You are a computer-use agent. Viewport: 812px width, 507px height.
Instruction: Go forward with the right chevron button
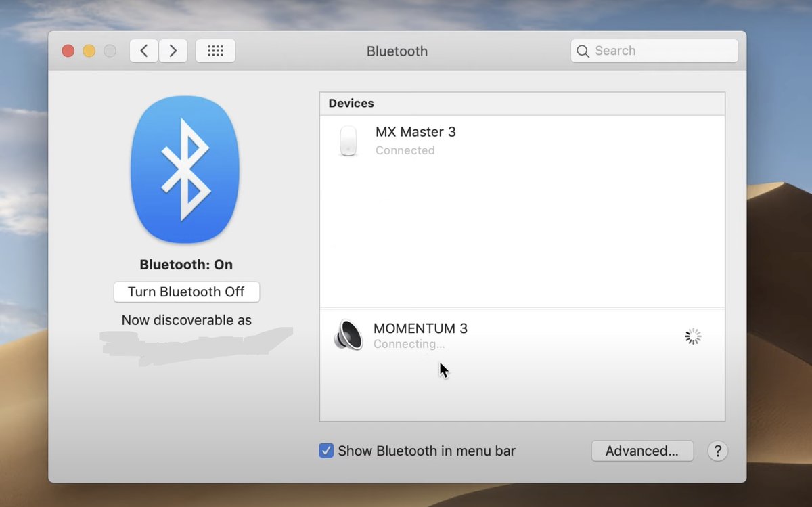(x=173, y=51)
